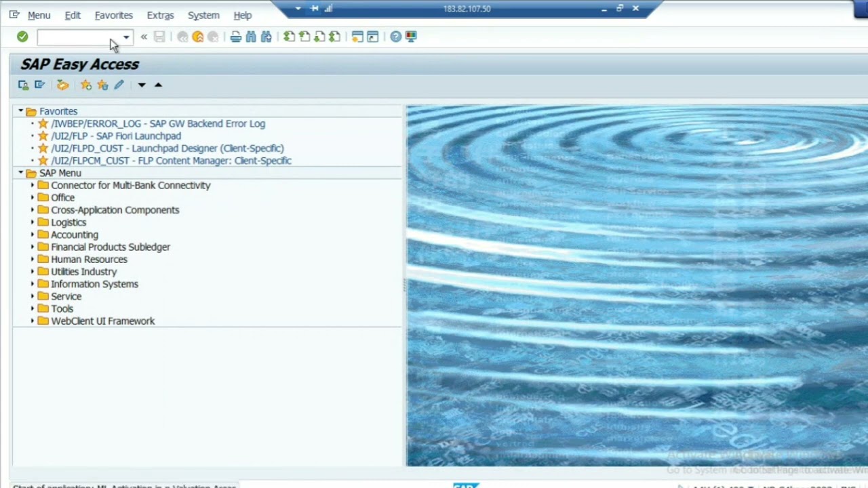Open the command field history dropdown arrow
The height and width of the screenshot is (488, 868).
(126, 37)
